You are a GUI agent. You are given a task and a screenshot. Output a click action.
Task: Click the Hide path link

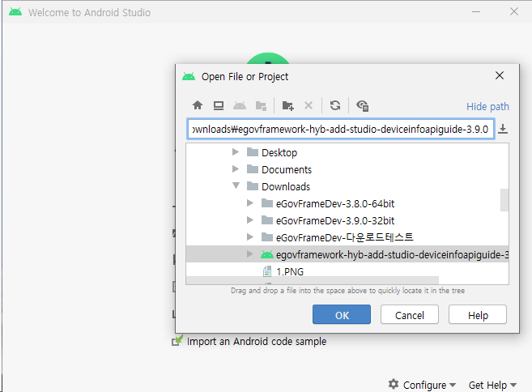point(487,106)
